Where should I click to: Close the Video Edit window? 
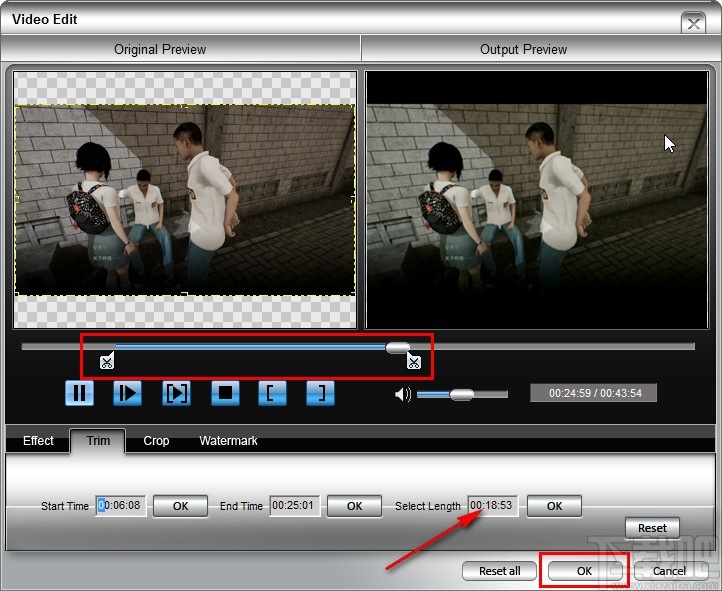[693, 23]
